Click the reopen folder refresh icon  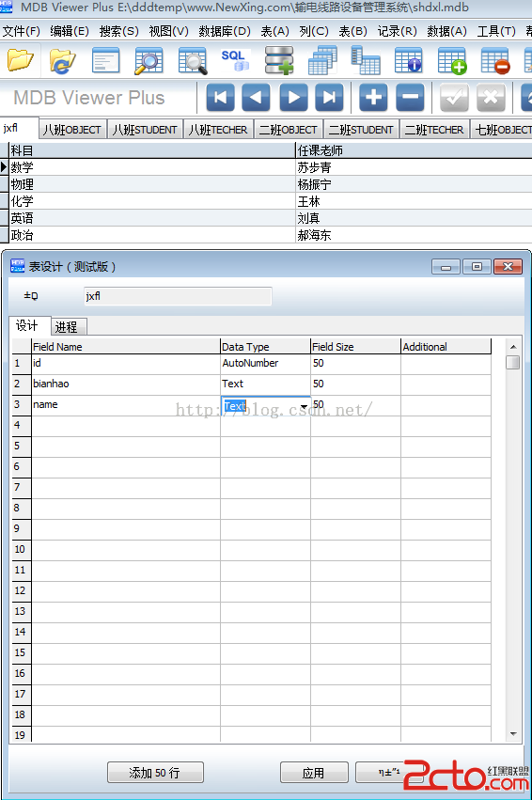[63, 60]
